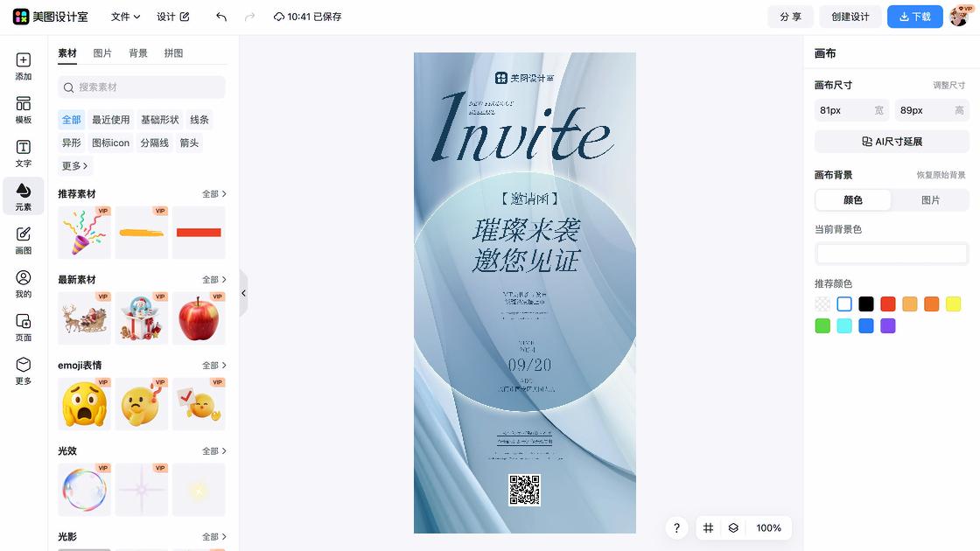The image size is (980, 551).
Task: Click the AI尺寸延展 button
Action: (892, 142)
